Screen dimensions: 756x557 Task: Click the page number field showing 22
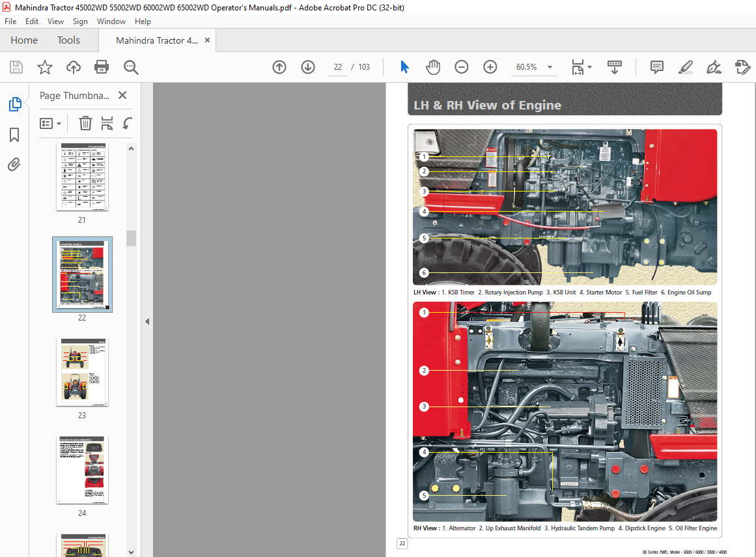click(x=337, y=67)
